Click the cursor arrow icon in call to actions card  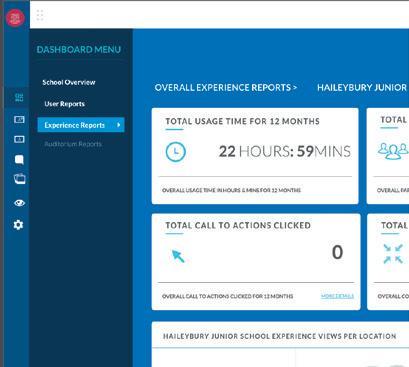coord(178,256)
